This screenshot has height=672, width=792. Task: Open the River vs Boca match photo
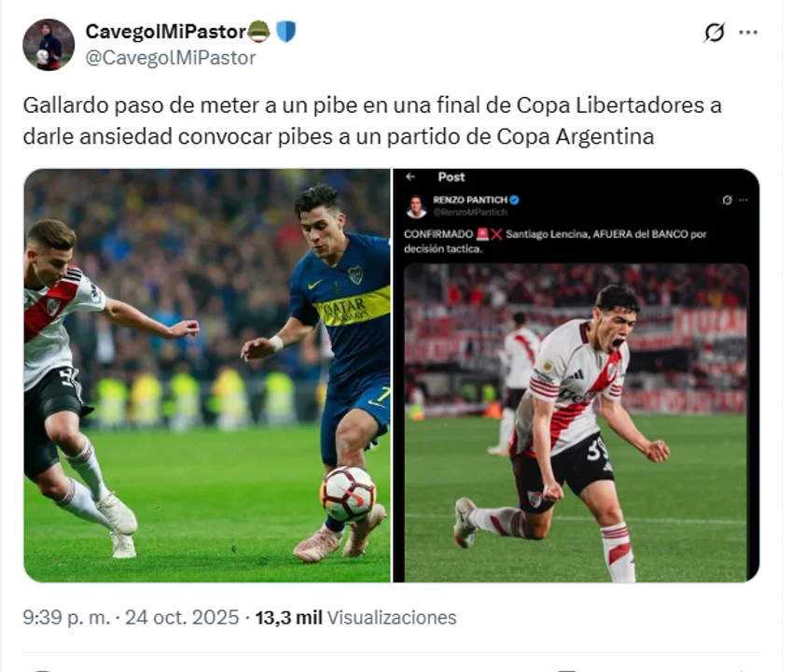(207, 375)
